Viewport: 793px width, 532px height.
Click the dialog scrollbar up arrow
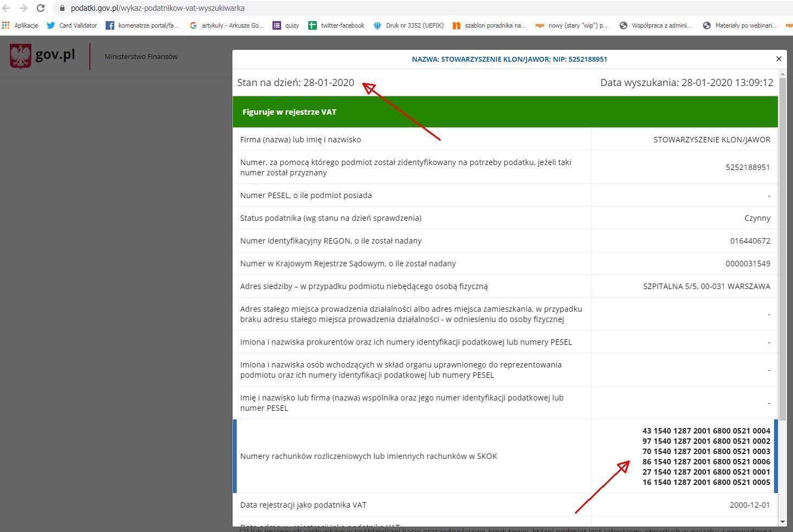pos(782,74)
